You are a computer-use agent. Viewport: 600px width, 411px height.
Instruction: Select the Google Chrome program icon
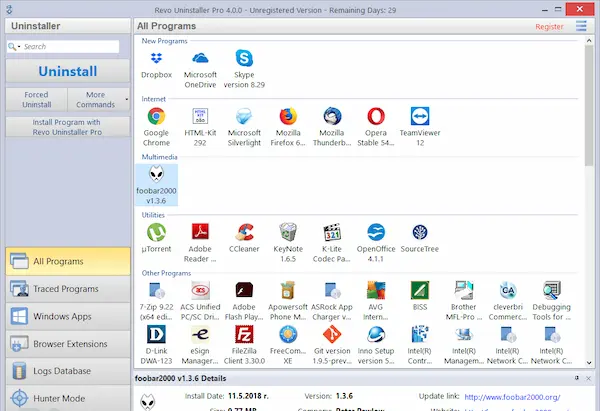tap(156, 116)
